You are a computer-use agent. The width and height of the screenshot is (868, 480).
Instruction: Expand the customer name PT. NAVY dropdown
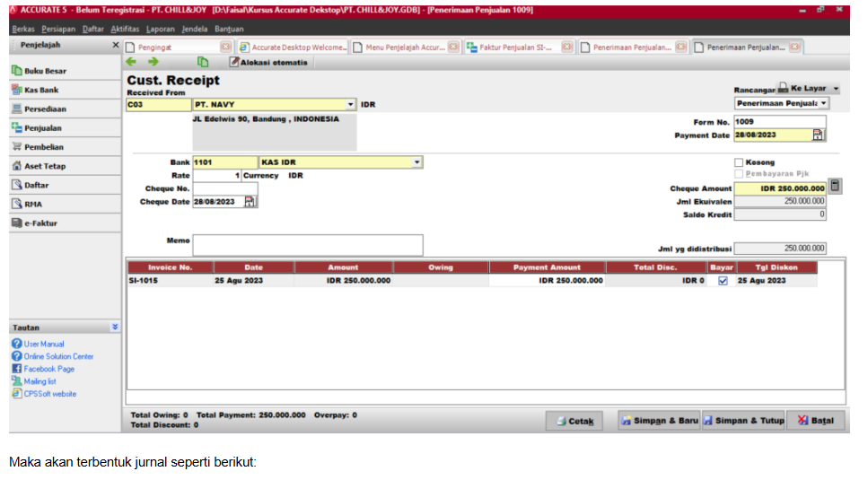[351, 104]
